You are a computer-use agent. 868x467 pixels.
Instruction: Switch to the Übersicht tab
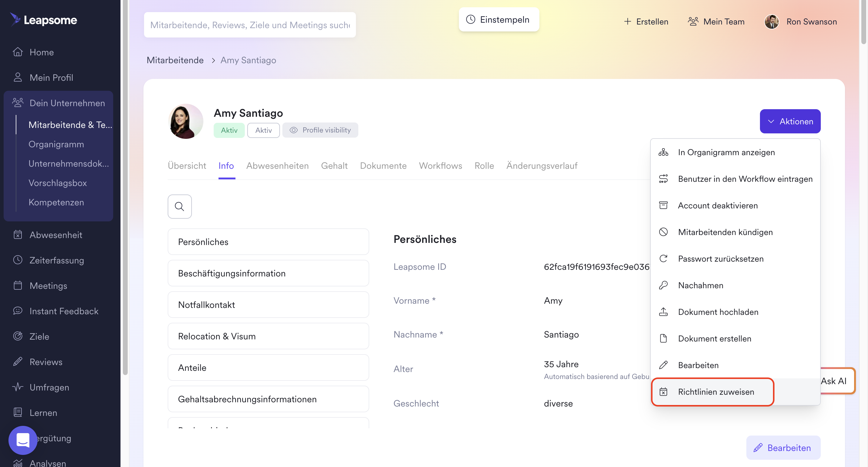coord(187,166)
